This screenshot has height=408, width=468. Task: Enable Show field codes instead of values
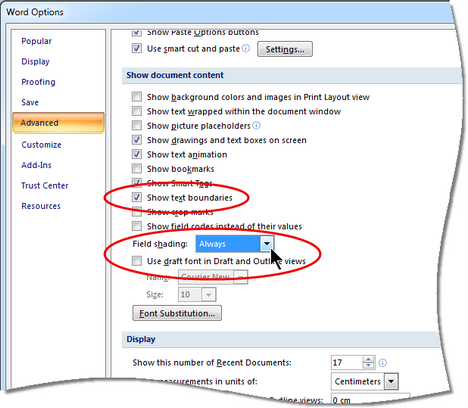click(137, 226)
